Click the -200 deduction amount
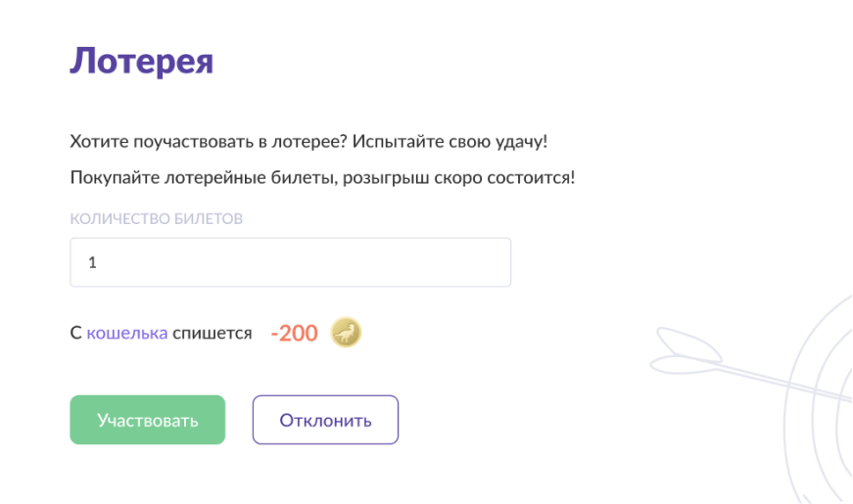The width and height of the screenshot is (853, 504). [294, 333]
